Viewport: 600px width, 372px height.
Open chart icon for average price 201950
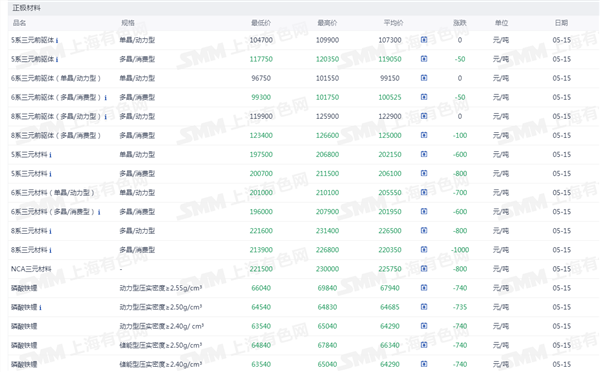[424, 211]
